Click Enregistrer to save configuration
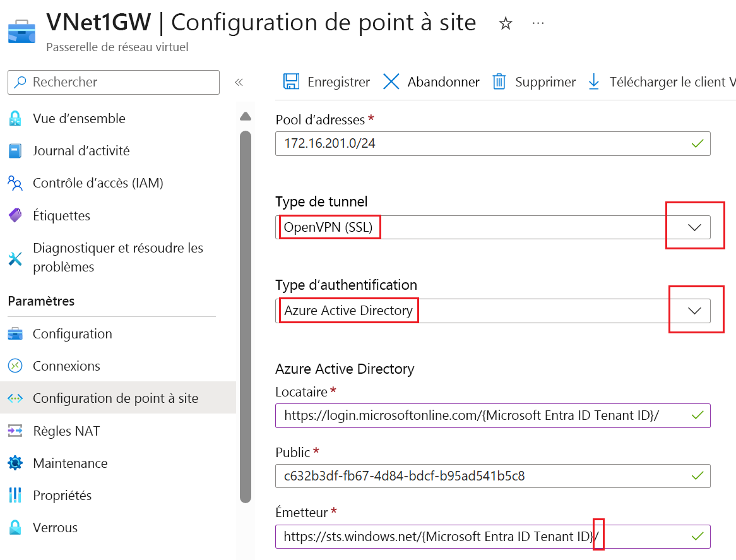This screenshot has height=560, width=736. 326,81
